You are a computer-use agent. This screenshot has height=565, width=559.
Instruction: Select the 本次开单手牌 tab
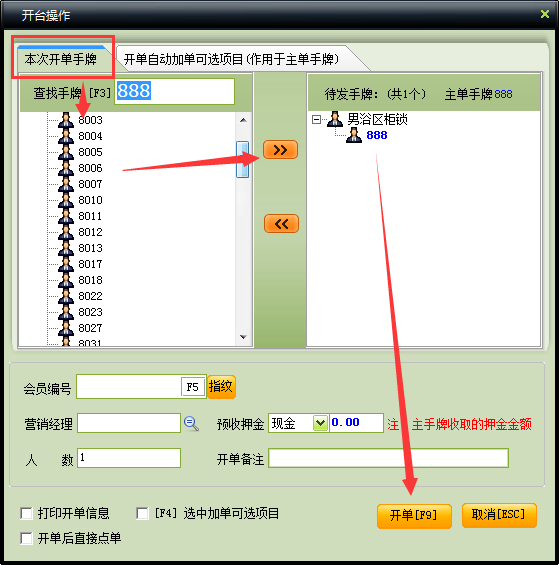click(61, 59)
